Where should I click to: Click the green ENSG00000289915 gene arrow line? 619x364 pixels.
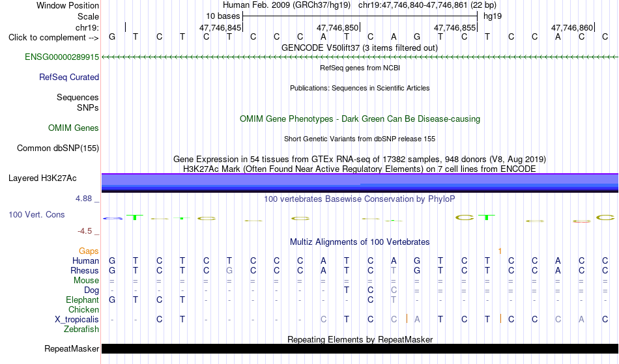point(360,57)
